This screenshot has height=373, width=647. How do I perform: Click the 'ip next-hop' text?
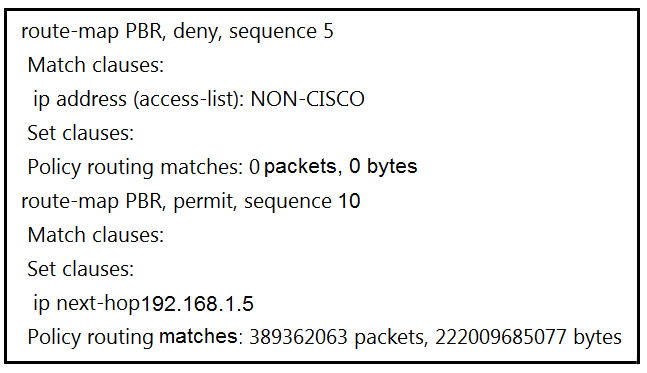(x=86, y=303)
